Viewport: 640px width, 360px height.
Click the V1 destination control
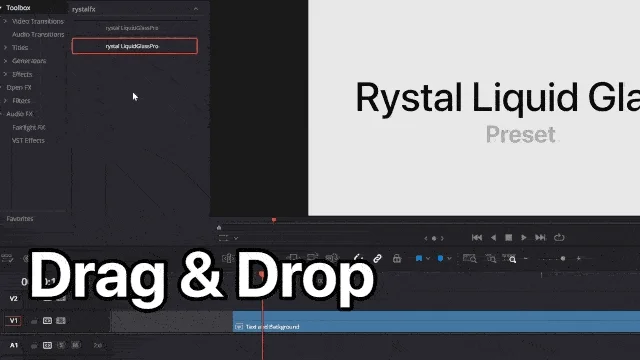coord(13,321)
